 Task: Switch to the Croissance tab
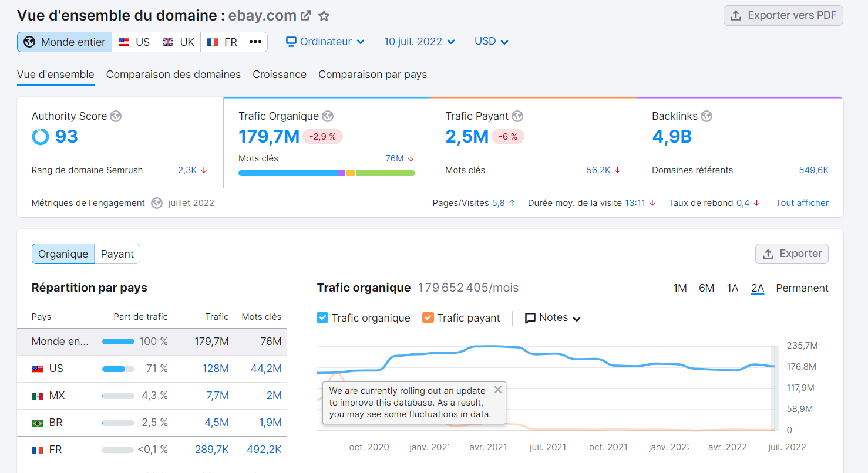point(280,75)
